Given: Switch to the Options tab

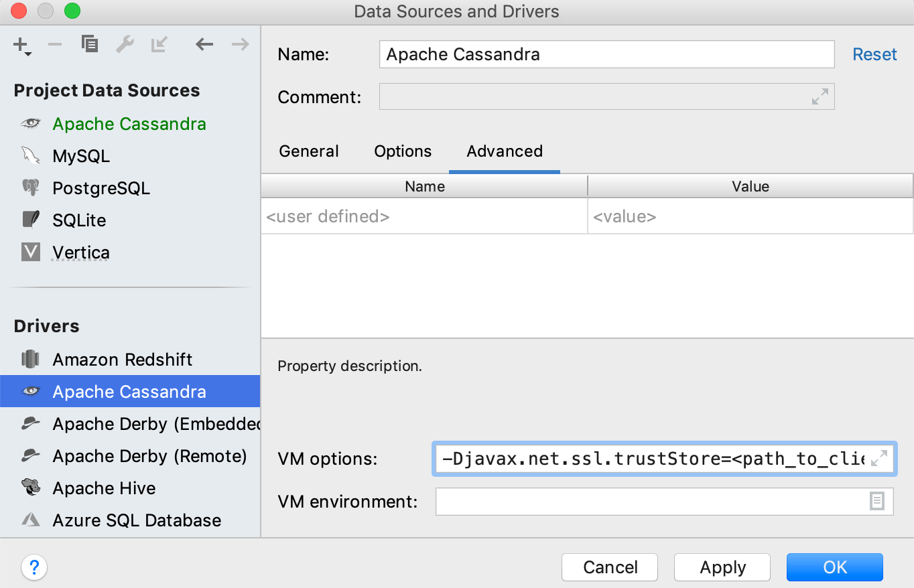Looking at the screenshot, I should pos(402,151).
